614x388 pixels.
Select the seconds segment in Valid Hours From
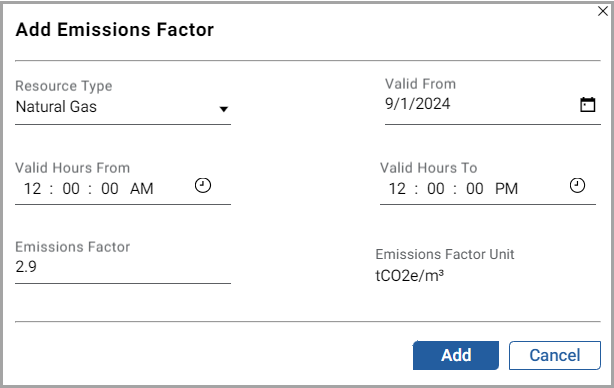click(110, 189)
